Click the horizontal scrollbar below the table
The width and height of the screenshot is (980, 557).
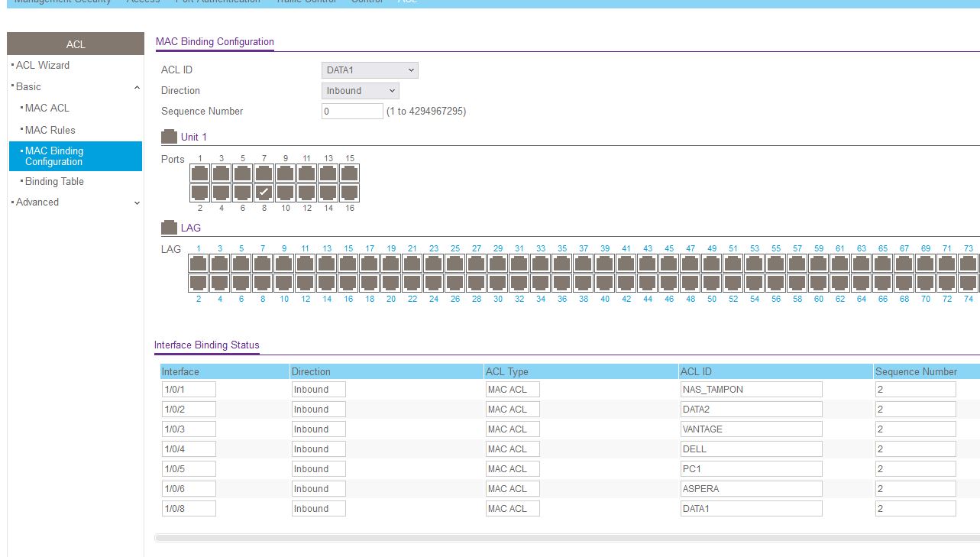point(567,538)
